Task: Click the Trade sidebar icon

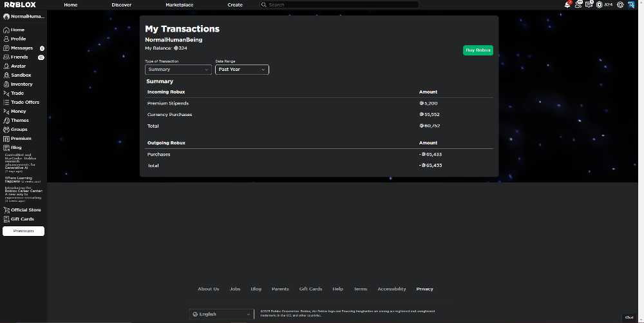Action: point(6,93)
